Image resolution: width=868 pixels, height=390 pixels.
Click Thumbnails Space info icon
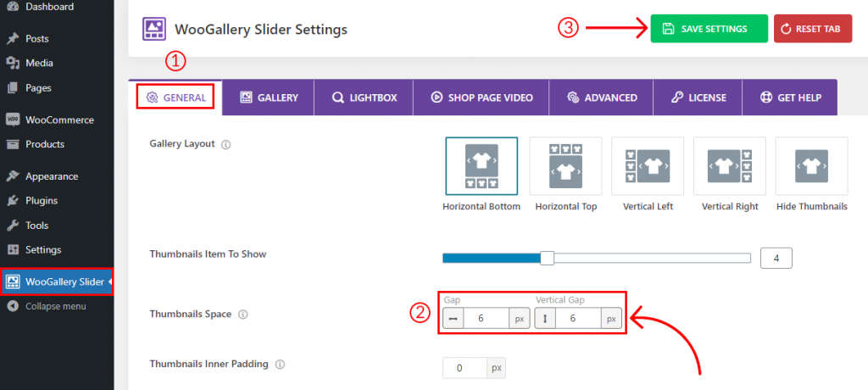[x=242, y=314]
